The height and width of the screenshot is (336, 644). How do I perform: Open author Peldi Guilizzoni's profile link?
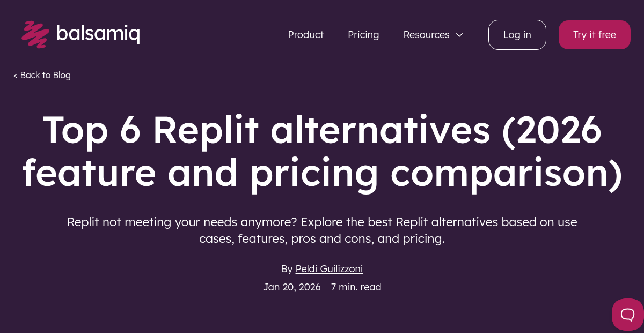pyautogui.click(x=329, y=269)
